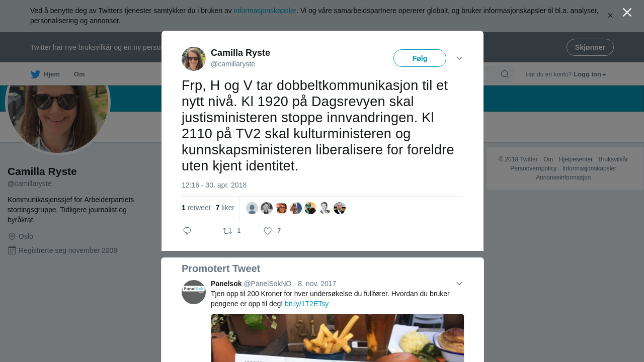View the 7 liker list
Viewport: 644px width, 362px height.
click(225, 208)
